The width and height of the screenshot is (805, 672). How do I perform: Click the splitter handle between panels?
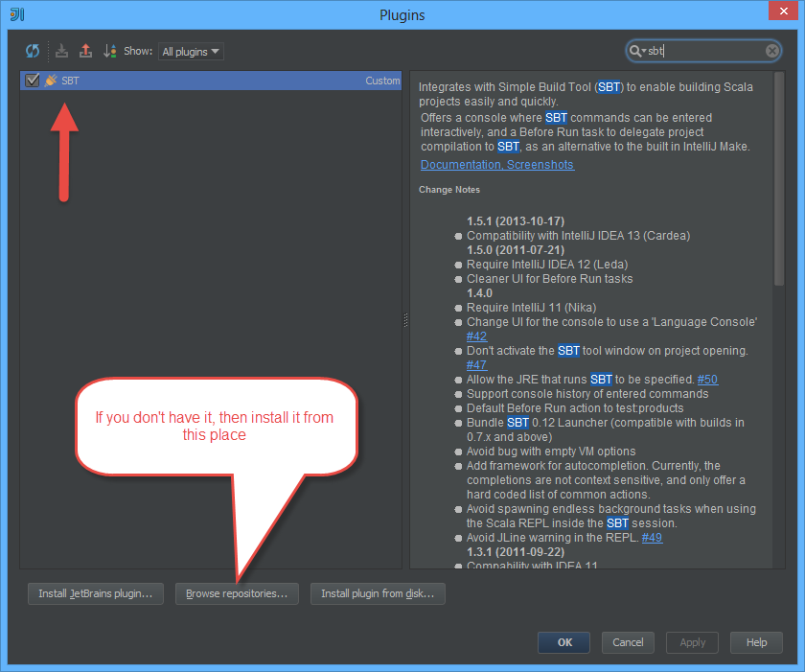405,320
